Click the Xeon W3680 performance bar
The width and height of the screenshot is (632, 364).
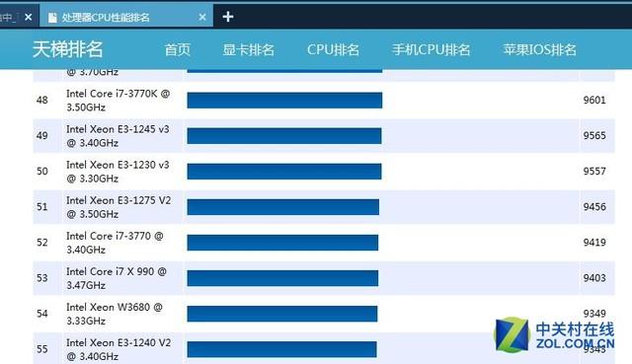tap(282, 314)
